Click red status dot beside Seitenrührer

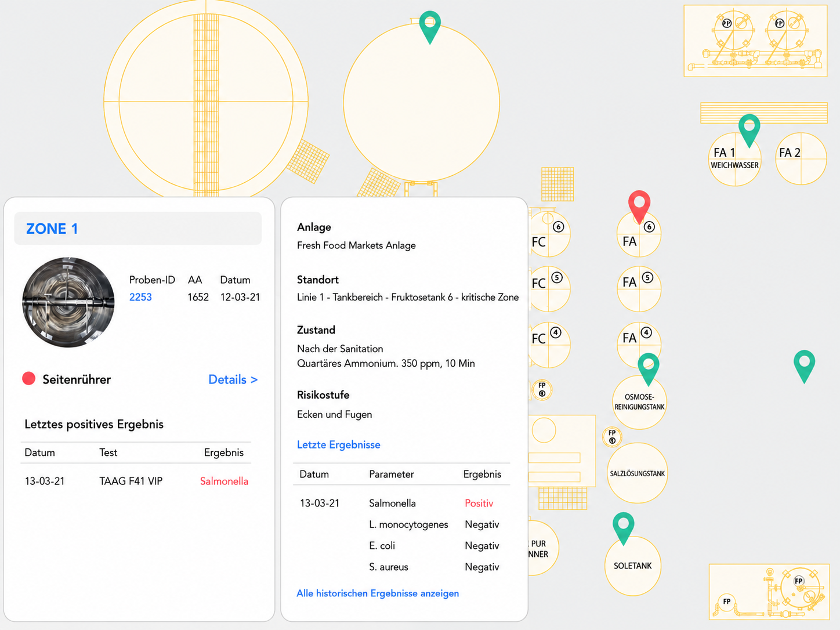pos(28,379)
